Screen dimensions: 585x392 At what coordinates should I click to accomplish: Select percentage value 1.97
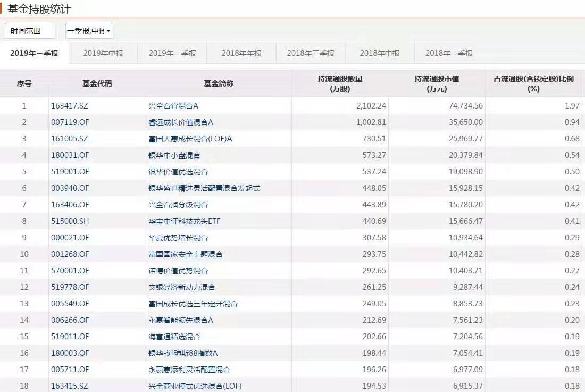click(x=572, y=106)
